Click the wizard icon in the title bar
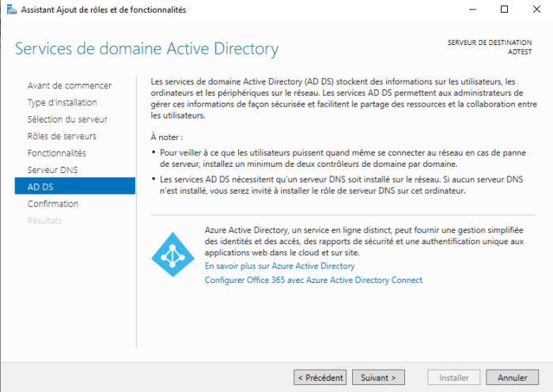This screenshot has height=392, width=553. tap(9, 10)
